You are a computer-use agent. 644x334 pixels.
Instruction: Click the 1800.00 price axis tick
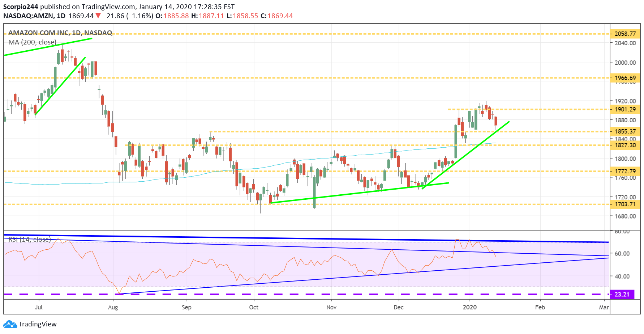625,158
